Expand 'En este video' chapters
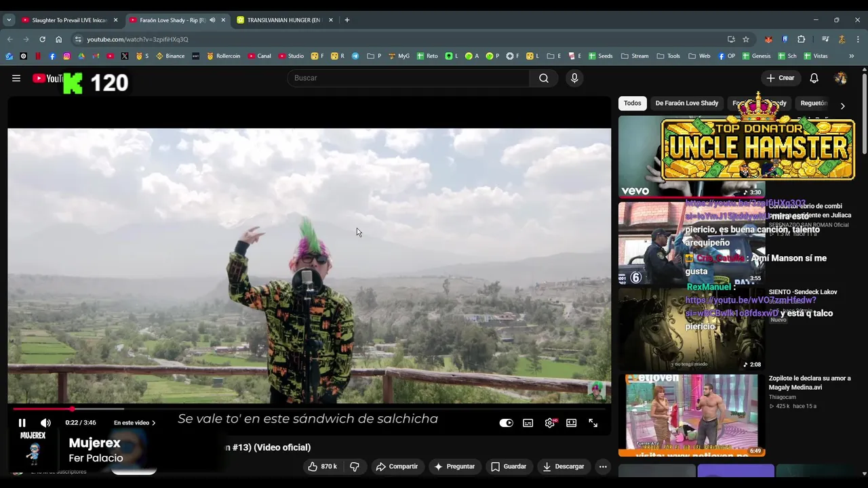868x488 pixels. click(135, 423)
